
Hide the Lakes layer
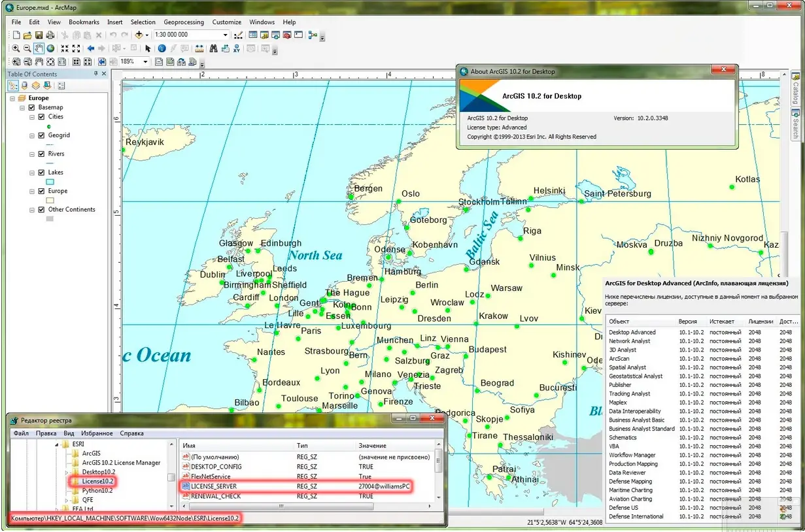tap(42, 173)
